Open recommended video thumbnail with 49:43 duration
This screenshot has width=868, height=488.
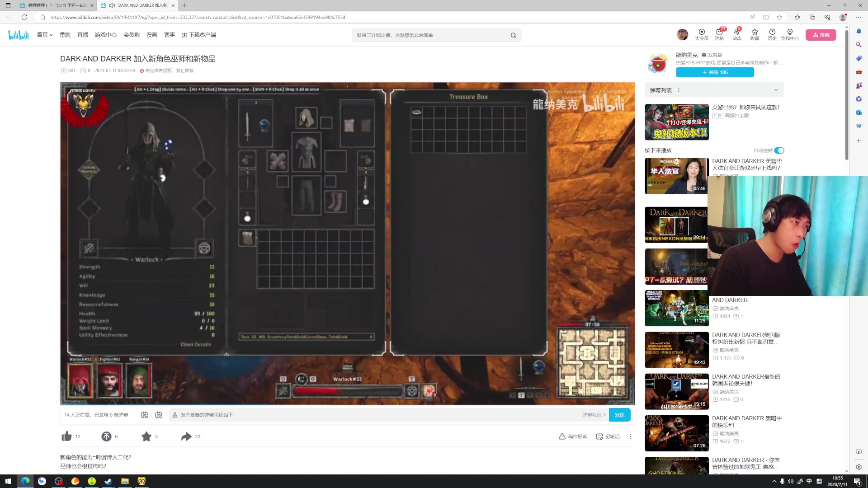click(x=676, y=350)
